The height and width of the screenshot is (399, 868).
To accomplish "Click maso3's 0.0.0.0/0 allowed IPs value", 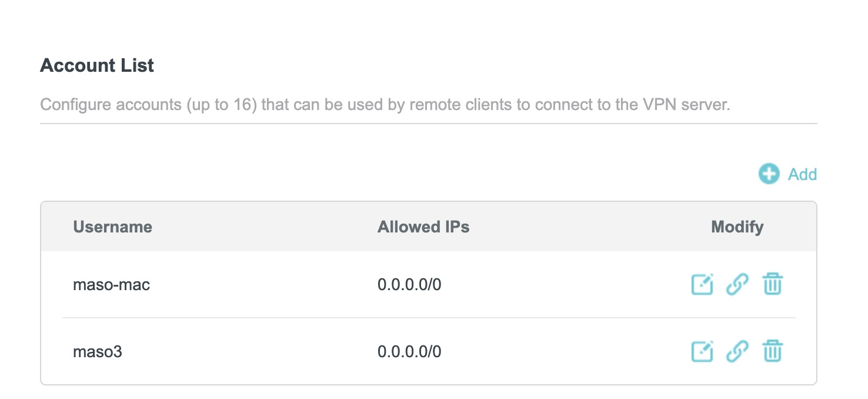I will [409, 353].
